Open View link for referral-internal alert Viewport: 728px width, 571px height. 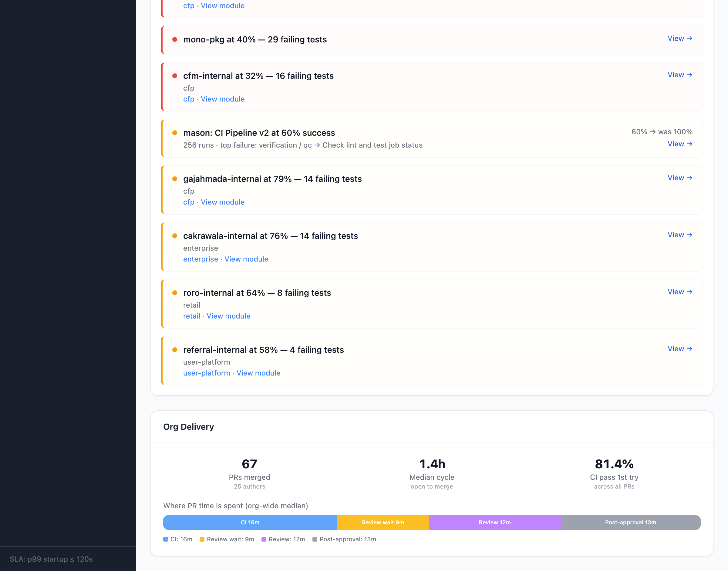point(679,349)
